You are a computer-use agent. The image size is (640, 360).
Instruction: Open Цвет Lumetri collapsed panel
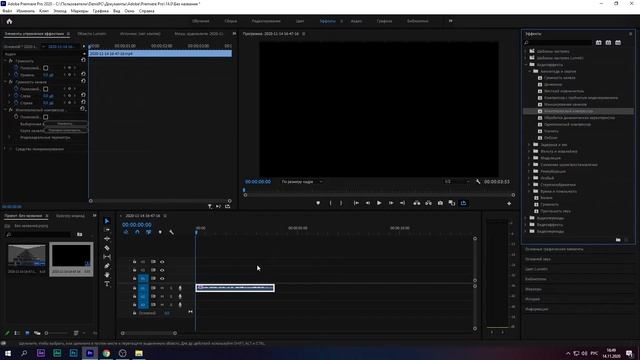pos(536,269)
